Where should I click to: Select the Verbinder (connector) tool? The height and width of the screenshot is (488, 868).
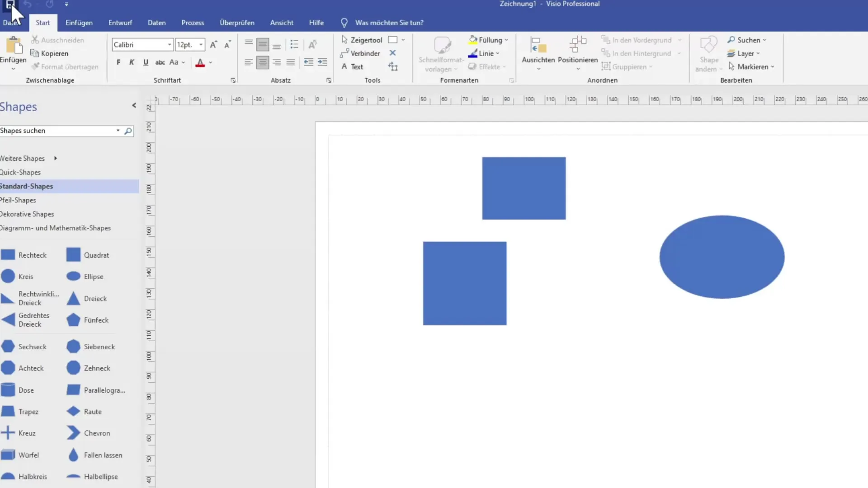361,53
